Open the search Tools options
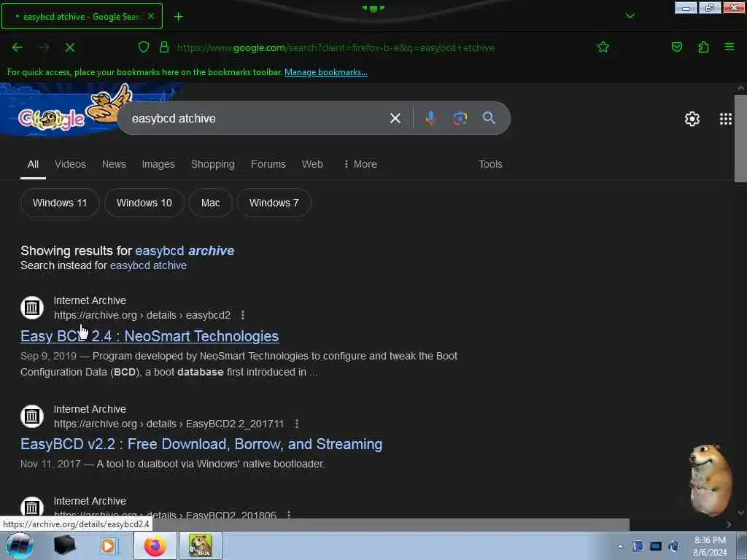Viewport: 747px width, 560px height. pyautogui.click(x=490, y=164)
